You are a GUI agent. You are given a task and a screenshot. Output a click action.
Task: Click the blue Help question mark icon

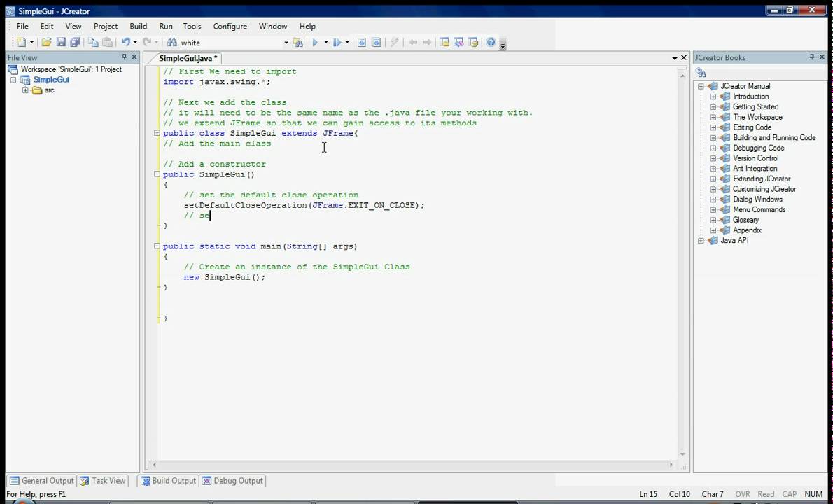(x=491, y=43)
